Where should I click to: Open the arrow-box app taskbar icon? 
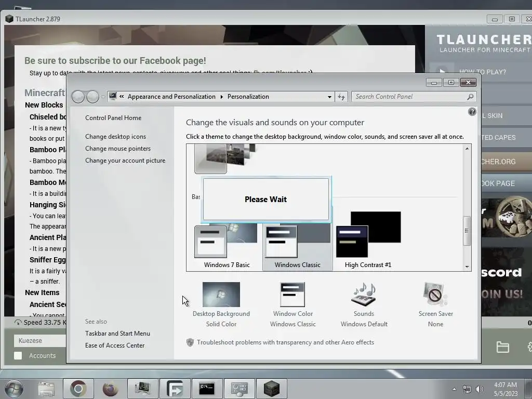pos(175,389)
